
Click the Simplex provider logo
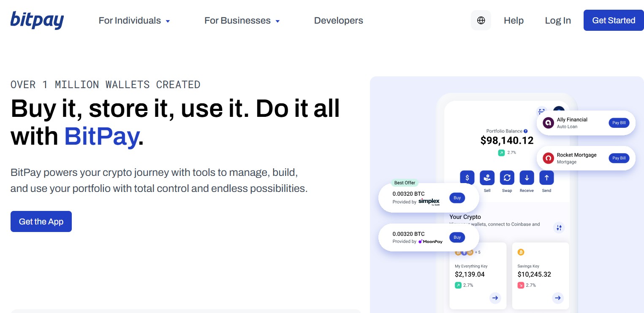(429, 202)
